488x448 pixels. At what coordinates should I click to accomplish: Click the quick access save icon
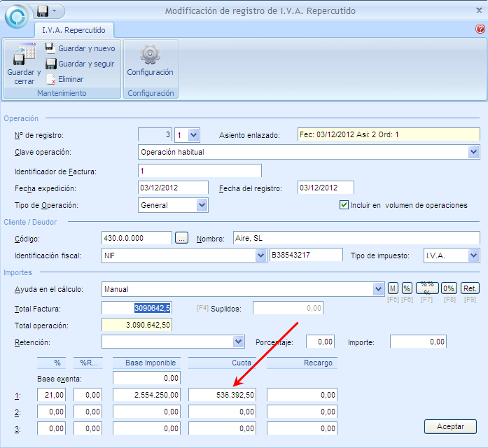point(43,11)
